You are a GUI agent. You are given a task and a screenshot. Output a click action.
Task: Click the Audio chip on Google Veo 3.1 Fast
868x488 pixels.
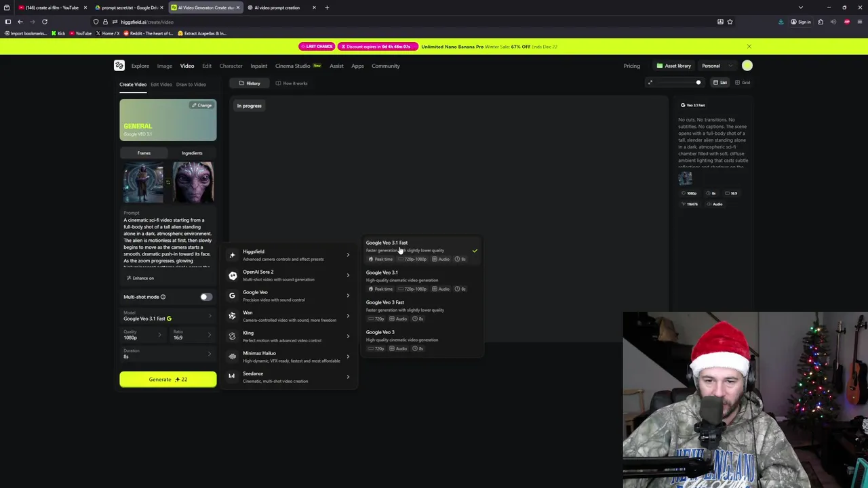441,259
